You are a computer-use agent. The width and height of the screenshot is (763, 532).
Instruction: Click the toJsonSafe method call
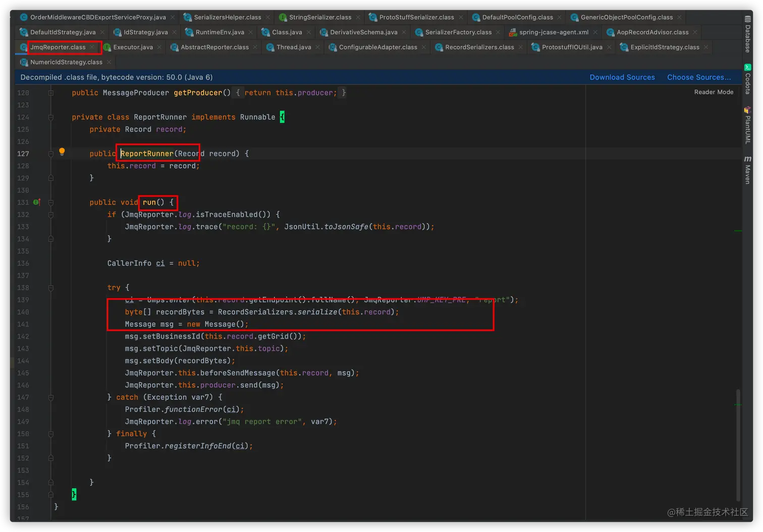[346, 227]
